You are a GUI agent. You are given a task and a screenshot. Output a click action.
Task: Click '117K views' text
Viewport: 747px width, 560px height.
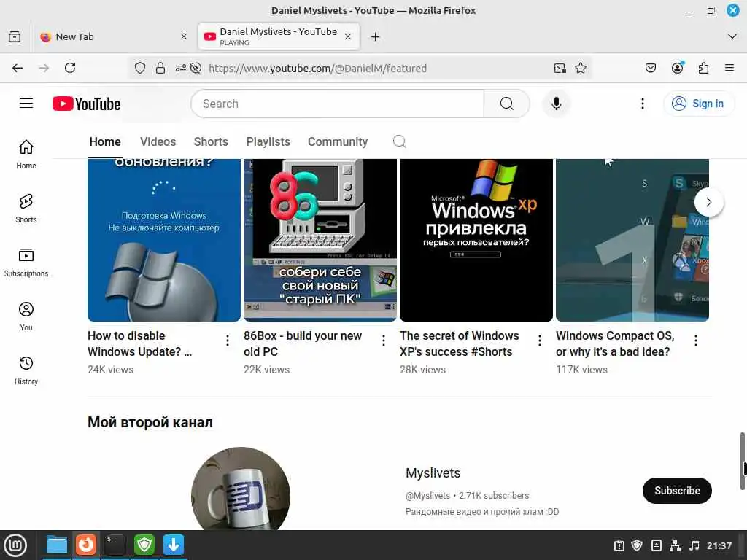click(x=581, y=370)
